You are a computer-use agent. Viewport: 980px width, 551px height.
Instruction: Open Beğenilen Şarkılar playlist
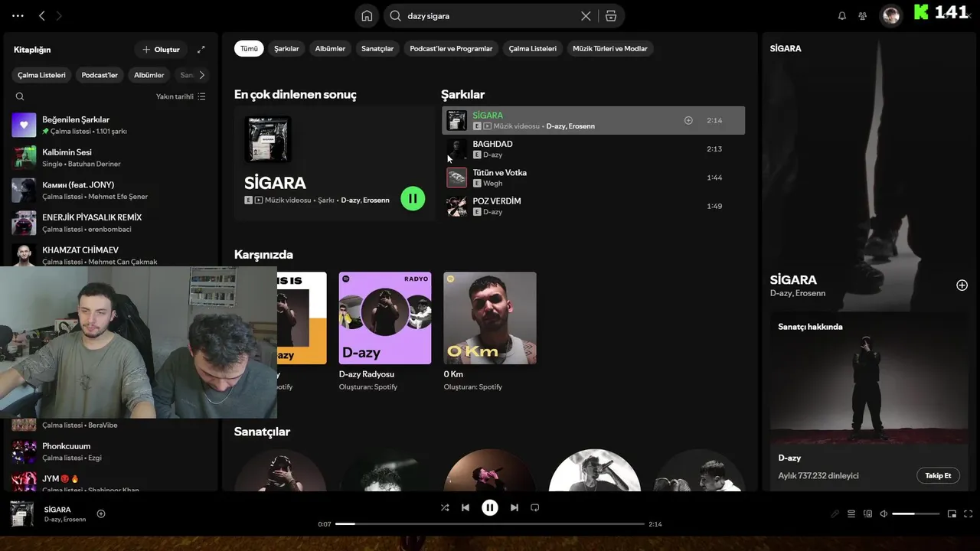click(110, 125)
